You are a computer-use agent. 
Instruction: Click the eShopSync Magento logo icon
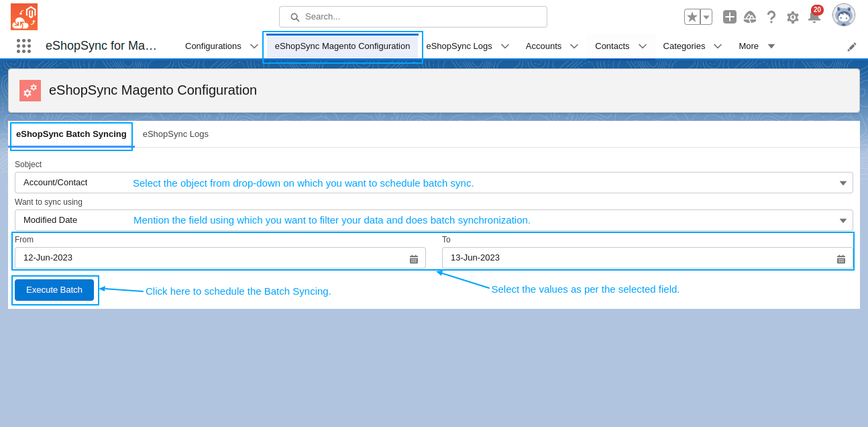pyautogui.click(x=24, y=17)
